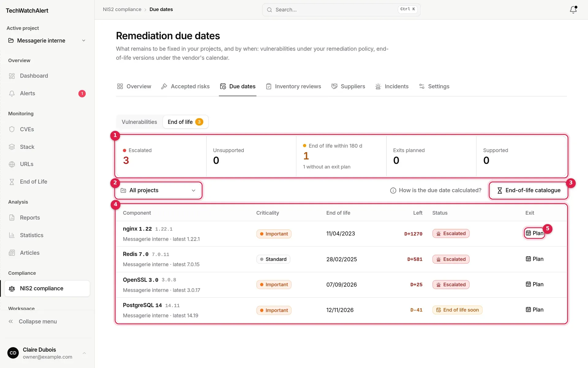This screenshot has width=588, height=368.
Task: Expand user account menu chevron
Action: coord(84,353)
